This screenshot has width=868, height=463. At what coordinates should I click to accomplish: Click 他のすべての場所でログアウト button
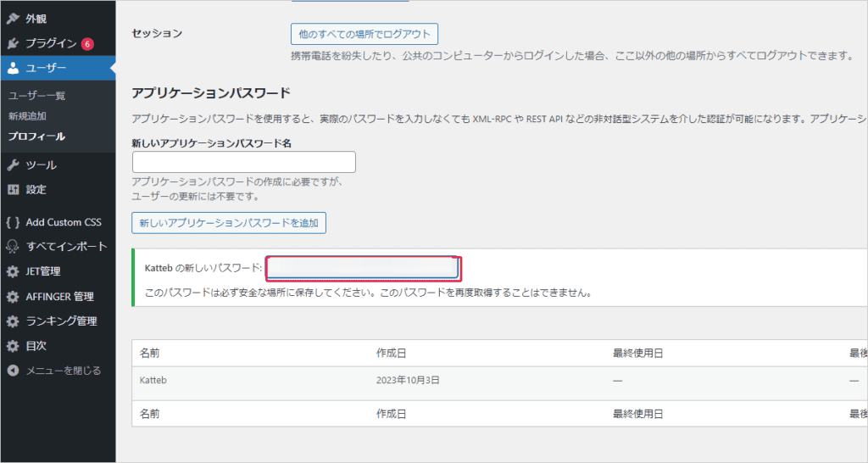(x=364, y=34)
